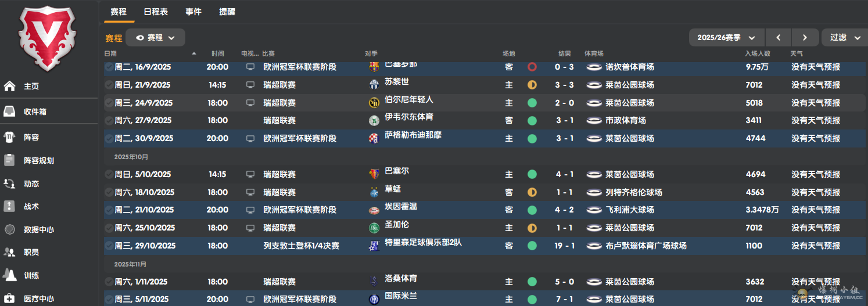
Task: Open the 主页 home icon in sidebar
Action: click(10, 86)
